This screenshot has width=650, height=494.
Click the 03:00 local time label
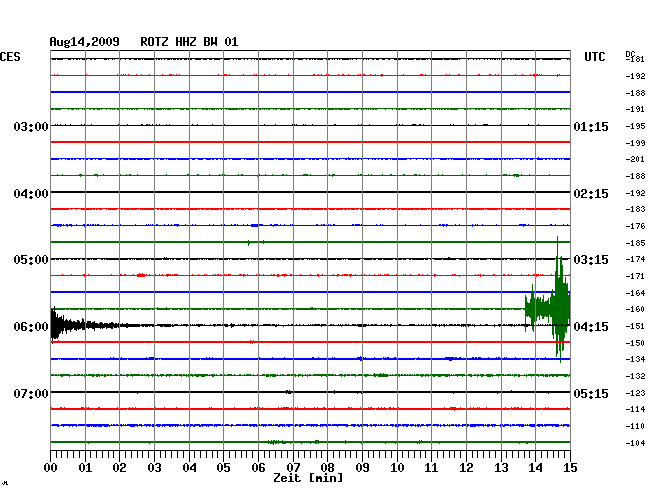(x=31, y=126)
